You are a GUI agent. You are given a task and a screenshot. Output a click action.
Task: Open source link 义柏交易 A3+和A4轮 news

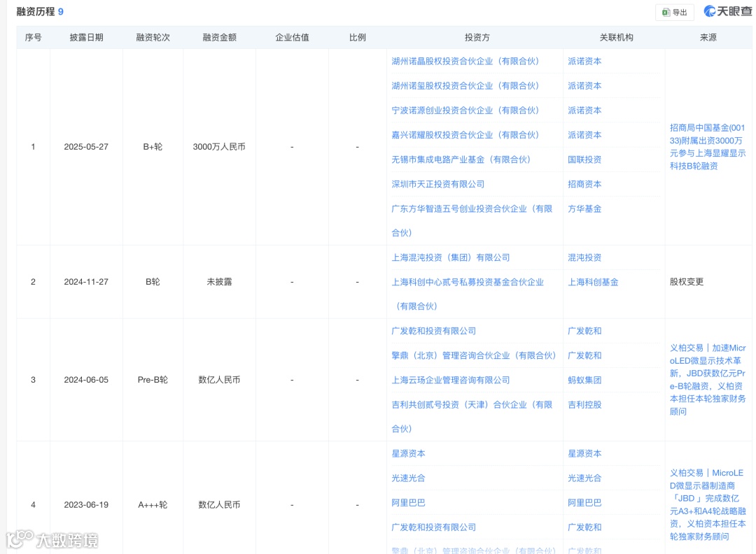[x=707, y=505]
